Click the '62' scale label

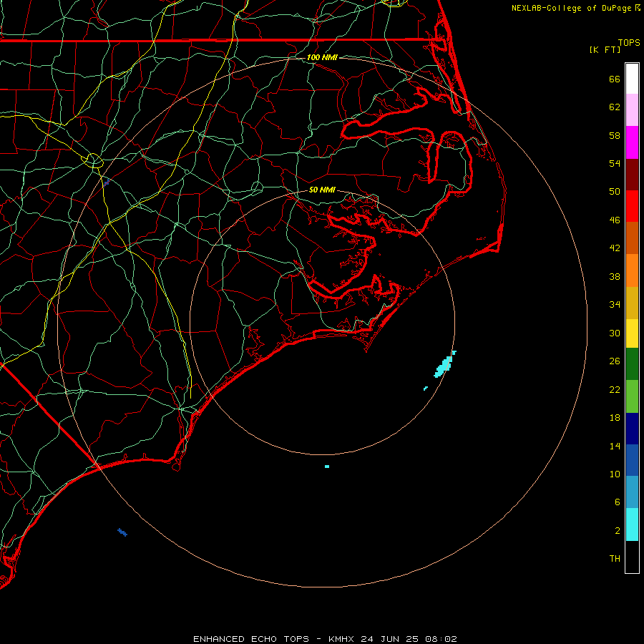pyautogui.click(x=615, y=107)
